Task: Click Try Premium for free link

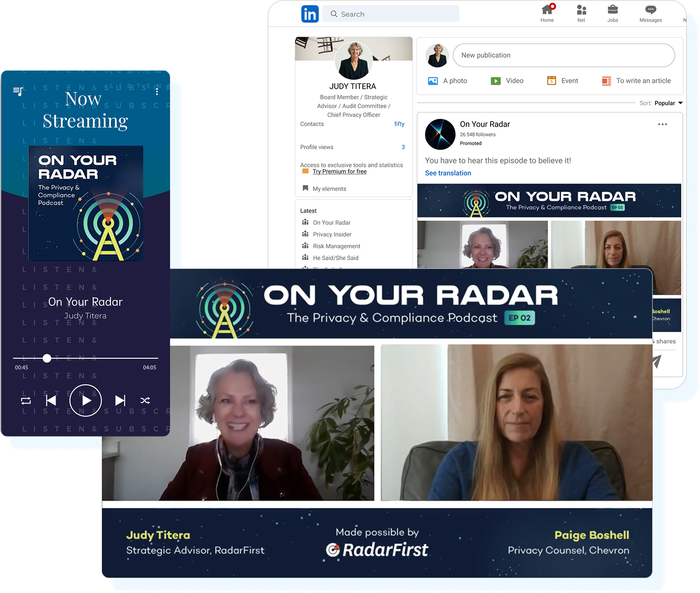Action: tap(340, 172)
